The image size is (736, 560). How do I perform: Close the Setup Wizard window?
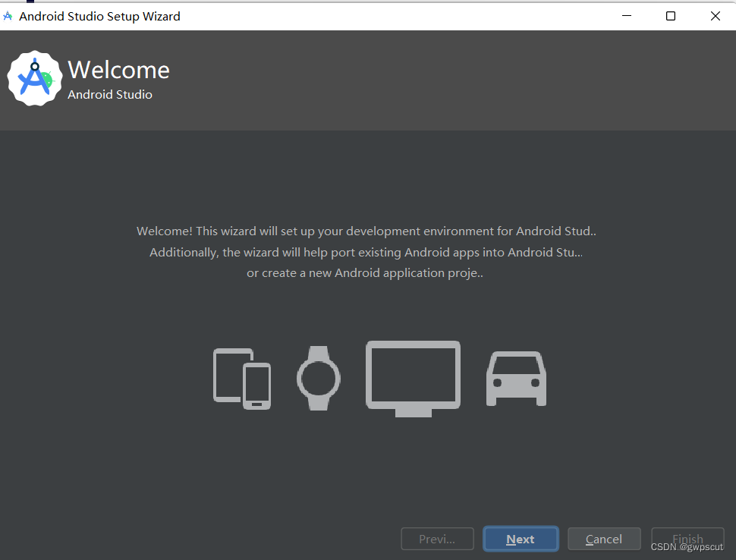click(x=716, y=16)
